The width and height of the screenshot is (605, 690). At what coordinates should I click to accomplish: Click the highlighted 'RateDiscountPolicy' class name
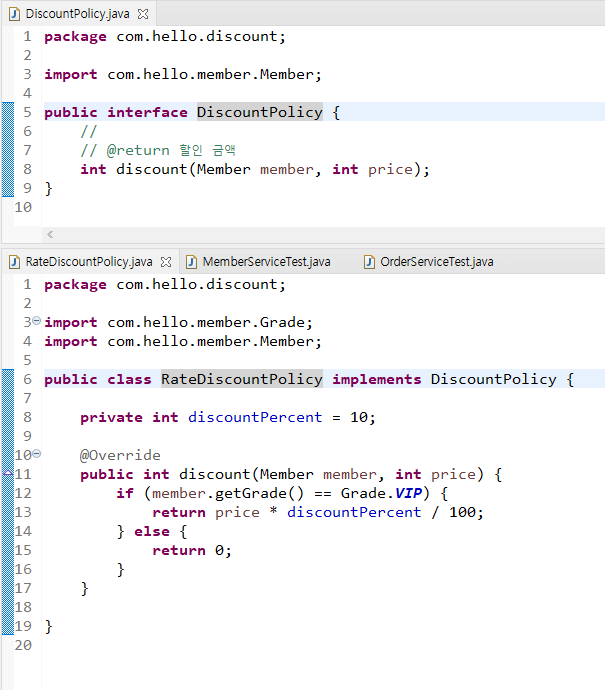[x=242, y=379]
